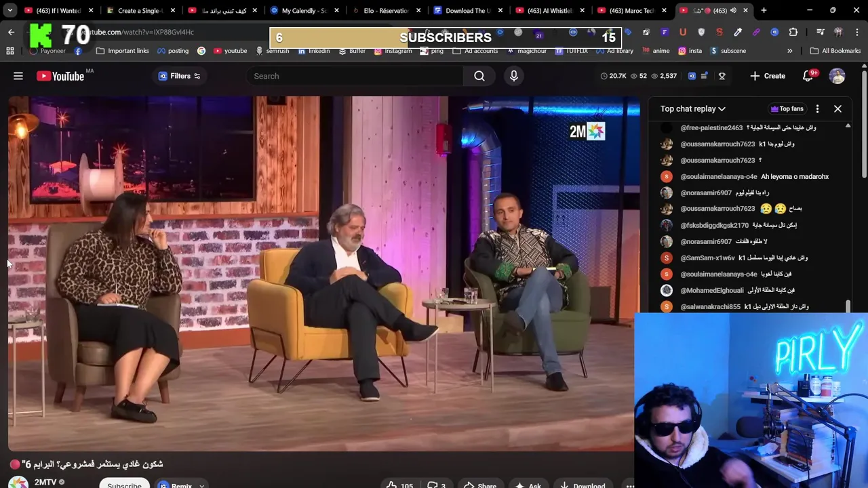Download the video
Viewport: 868px width, 488px height.
tap(583, 485)
